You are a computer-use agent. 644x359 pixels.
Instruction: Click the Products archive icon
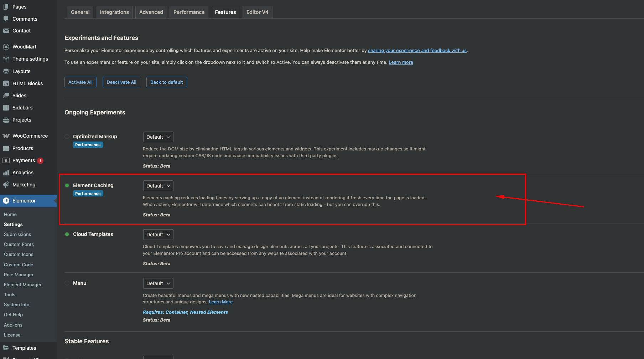(6, 148)
